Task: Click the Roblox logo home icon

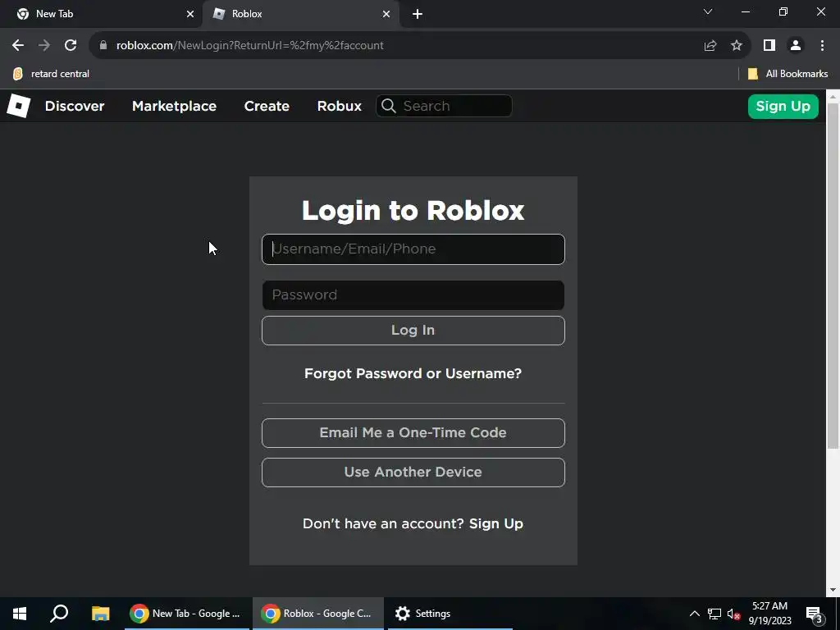Action: coord(18,106)
